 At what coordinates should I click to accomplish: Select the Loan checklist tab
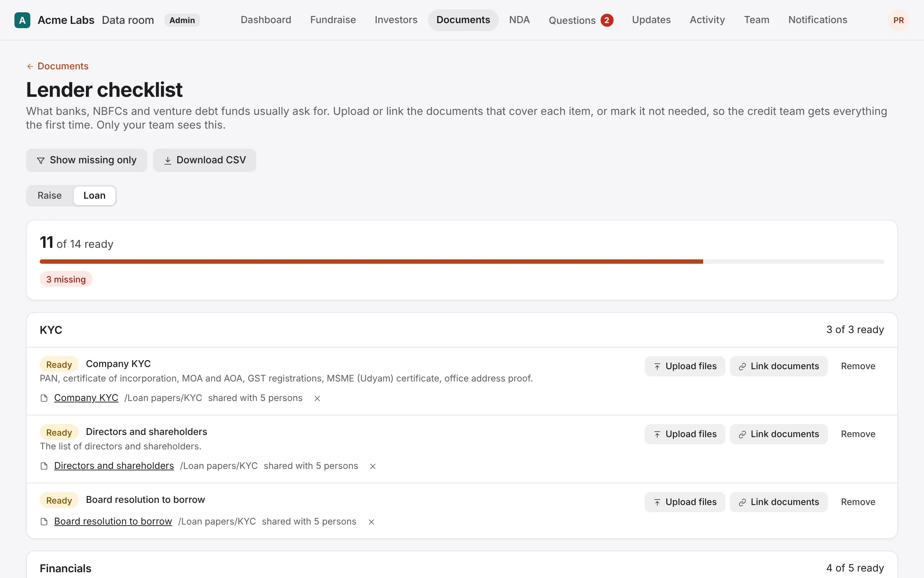click(94, 195)
